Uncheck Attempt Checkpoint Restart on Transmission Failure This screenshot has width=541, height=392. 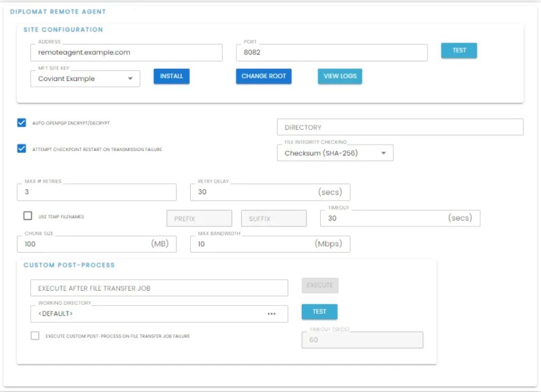click(x=22, y=149)
